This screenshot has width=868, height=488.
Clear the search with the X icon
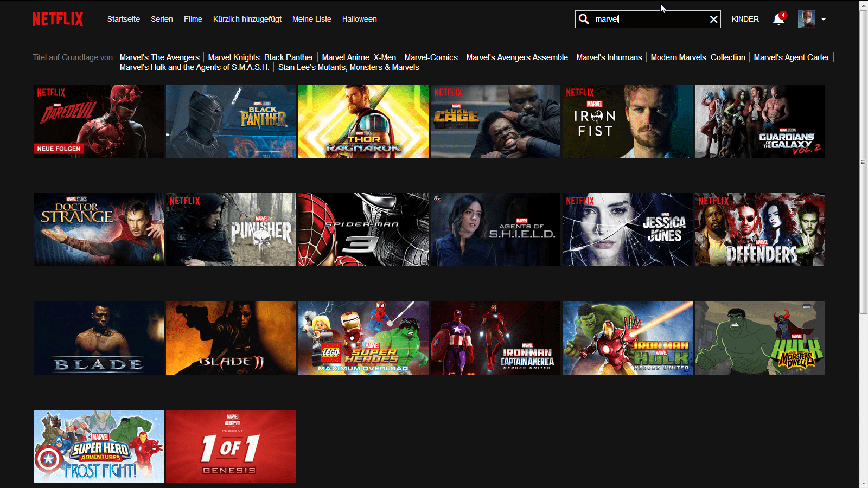pos(714,19)
